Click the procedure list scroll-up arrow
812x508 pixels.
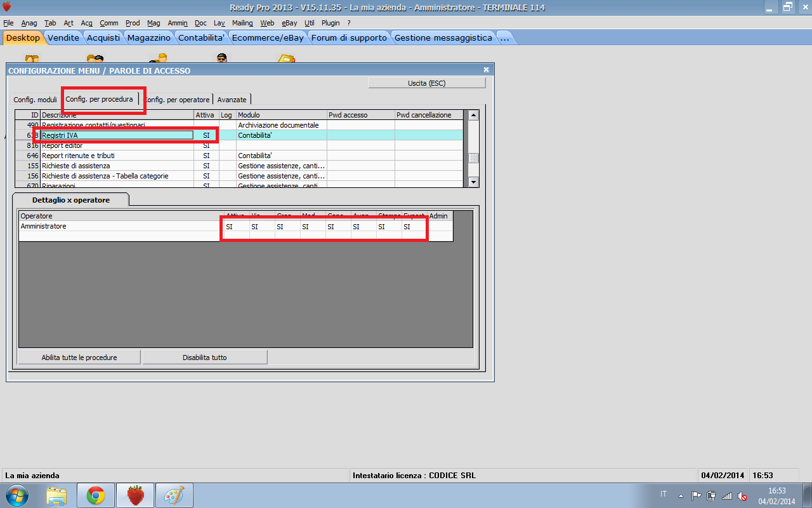pyautogui.click(x=473, y=115)
